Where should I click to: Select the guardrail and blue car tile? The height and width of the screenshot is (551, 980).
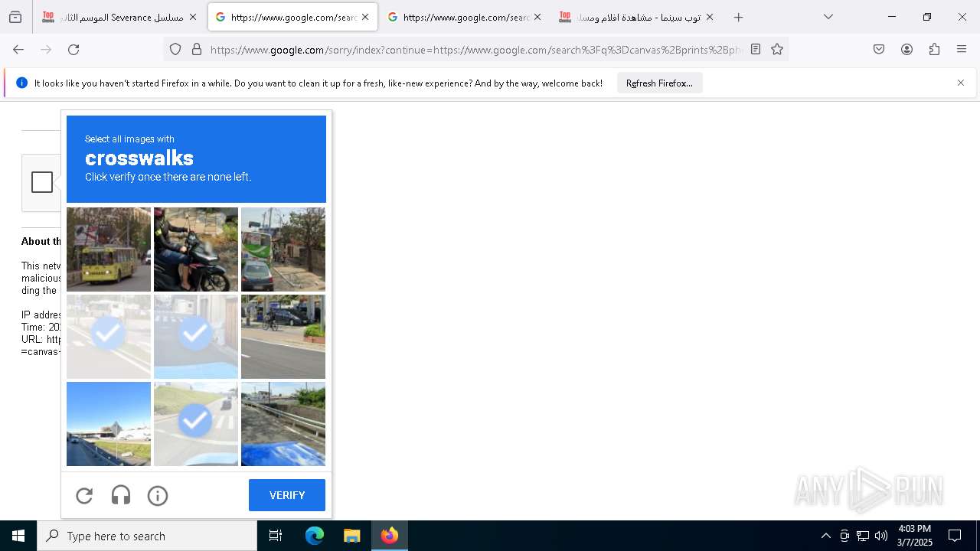283,424
